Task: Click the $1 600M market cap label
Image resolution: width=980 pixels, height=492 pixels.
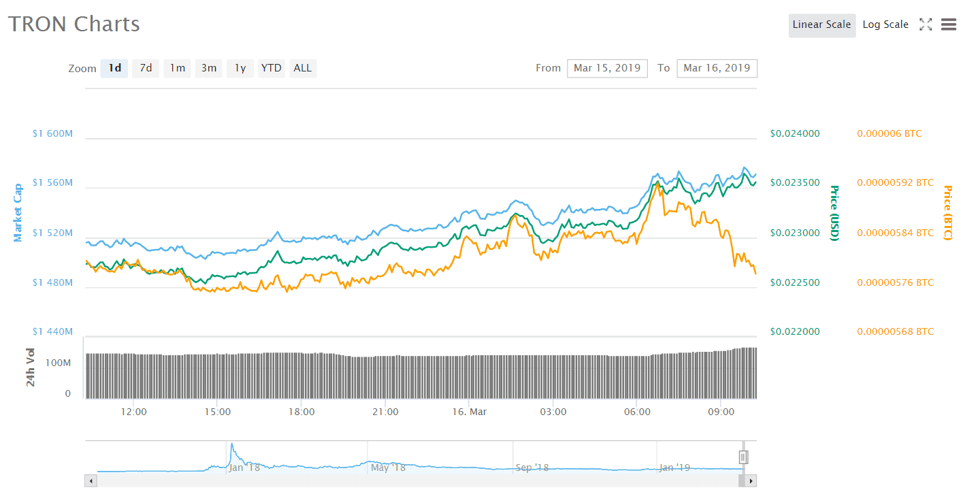Action: pos(52,133)
